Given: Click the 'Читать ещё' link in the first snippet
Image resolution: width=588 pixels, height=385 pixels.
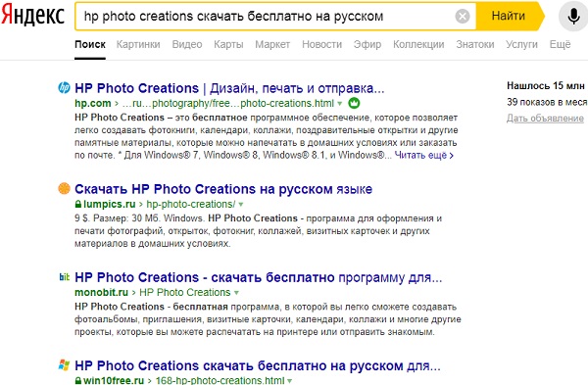Looking at the screenshot, I should coord(423,155).
